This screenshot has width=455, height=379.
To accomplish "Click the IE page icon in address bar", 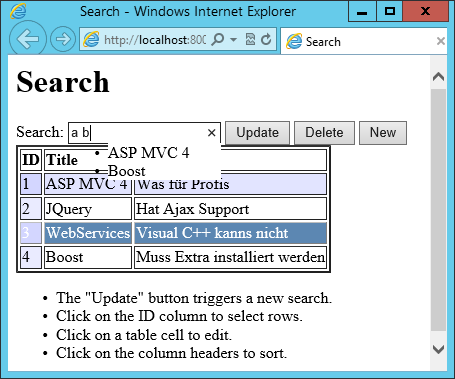I will point(91,39).
